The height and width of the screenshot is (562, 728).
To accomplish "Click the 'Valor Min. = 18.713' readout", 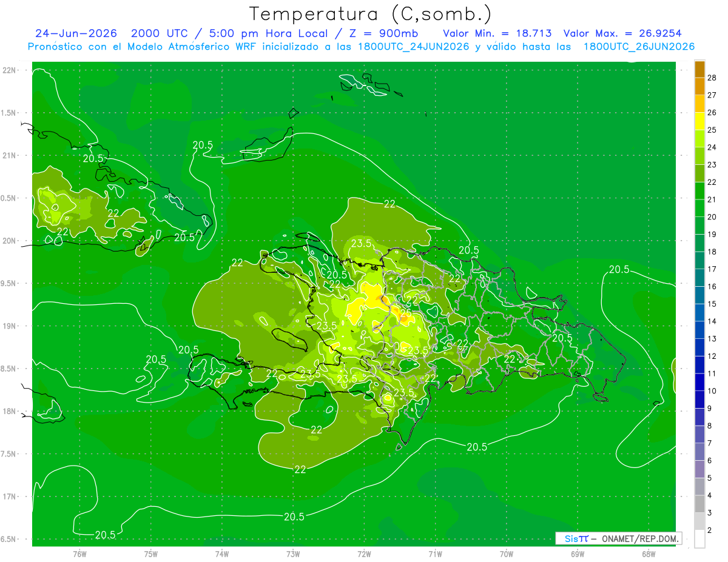I will click(x=497, y=33).
